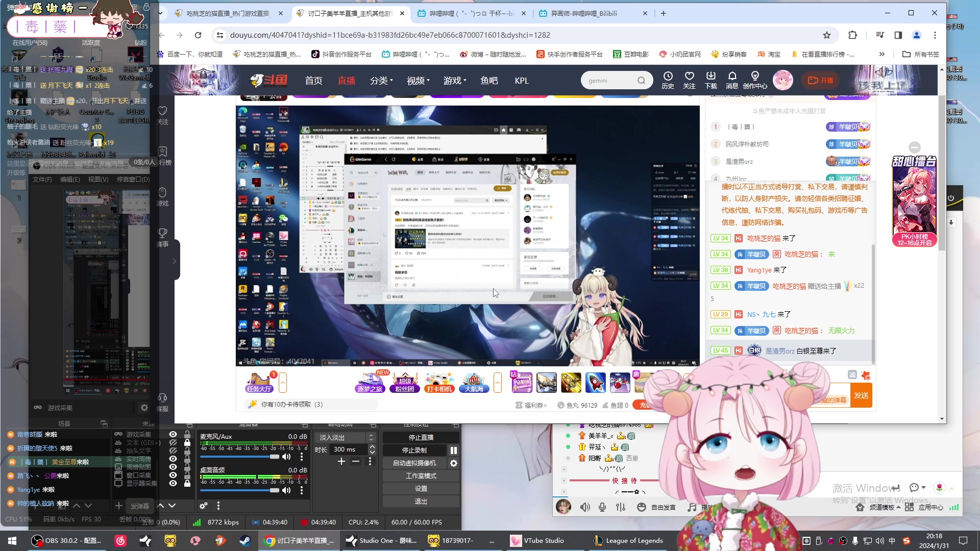Open virtual camera settings gear in OBS
Viewport: 980px width, 551px height.
453,463
